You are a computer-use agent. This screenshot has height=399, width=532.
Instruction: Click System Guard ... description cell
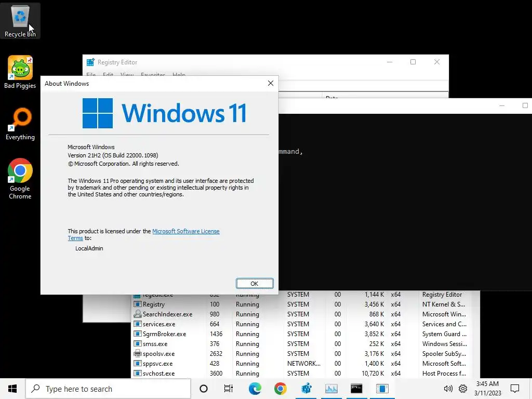[444, 334]
